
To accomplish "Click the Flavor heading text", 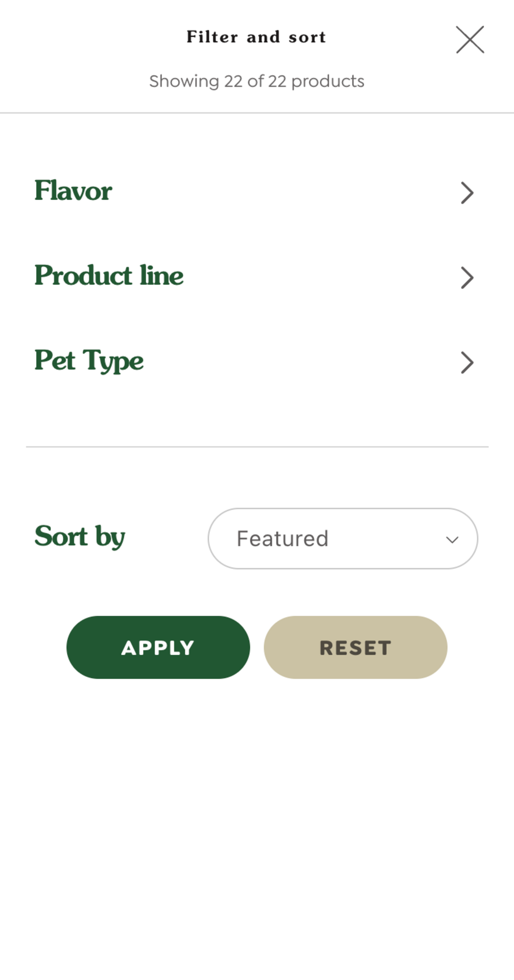I will (73, 191).
